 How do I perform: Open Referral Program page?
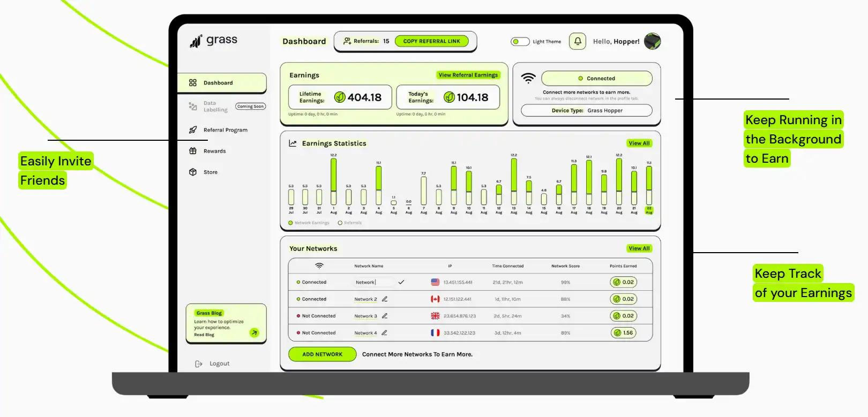click(225, 130)
